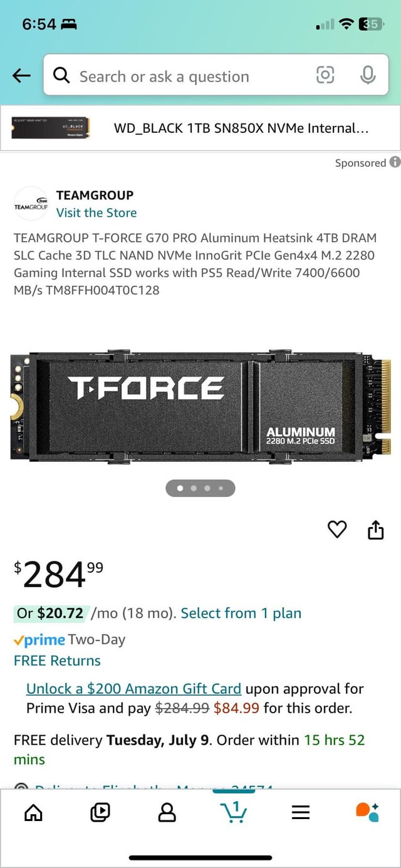Tap the T-FORCE SSD product image
401x868 pixels.
[200, 406]
